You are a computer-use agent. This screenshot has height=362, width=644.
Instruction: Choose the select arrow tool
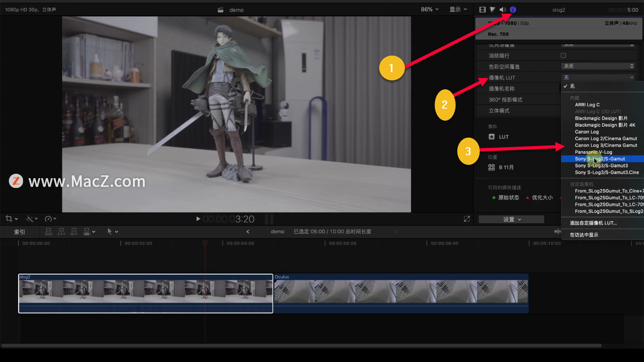point(109,231)
